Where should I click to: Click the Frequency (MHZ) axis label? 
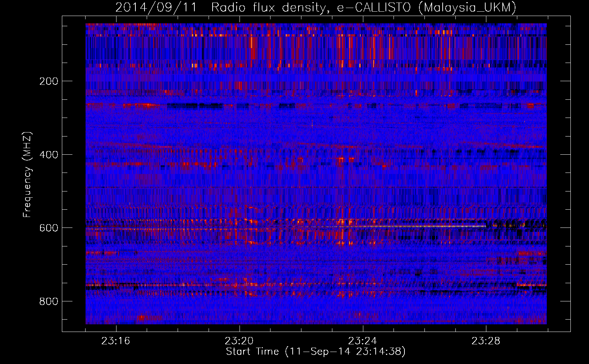(27, 175)
